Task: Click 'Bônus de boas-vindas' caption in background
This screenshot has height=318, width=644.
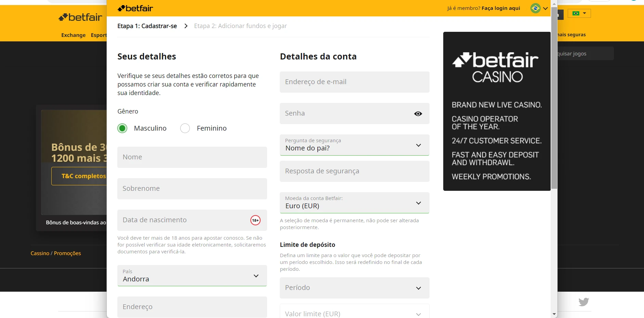Action: tap(76, 223)
